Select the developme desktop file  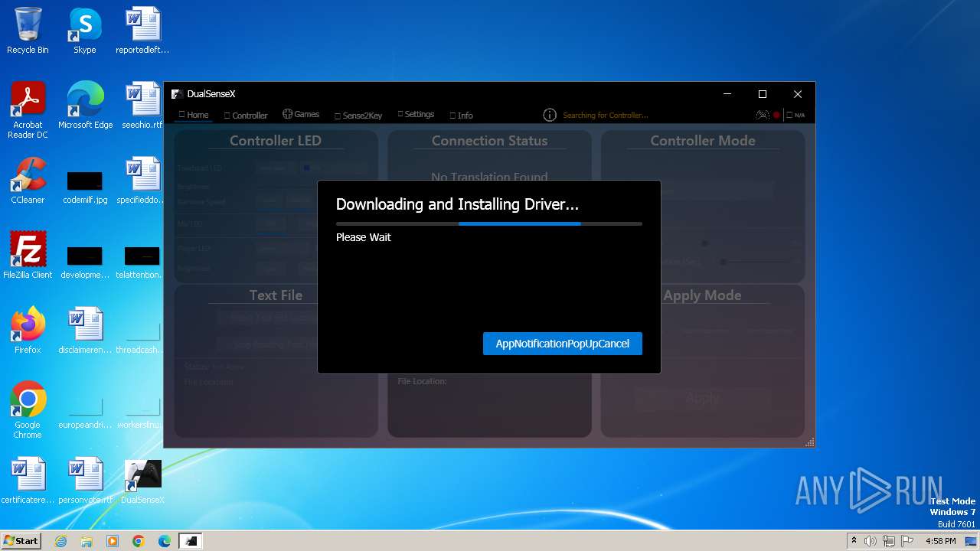coord(85,261)
